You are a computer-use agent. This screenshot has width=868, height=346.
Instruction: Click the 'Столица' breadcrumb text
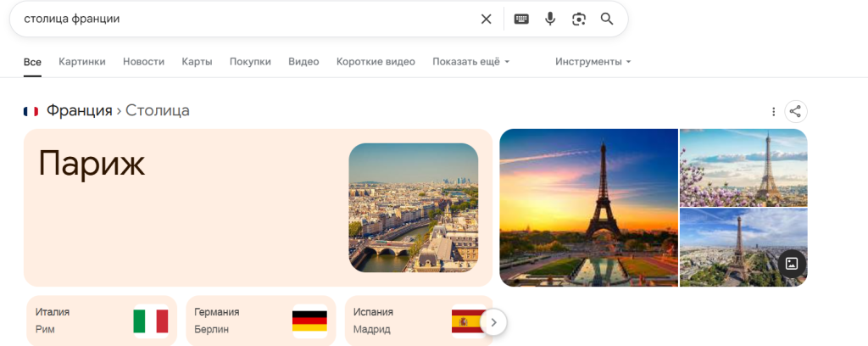(158, 111)
